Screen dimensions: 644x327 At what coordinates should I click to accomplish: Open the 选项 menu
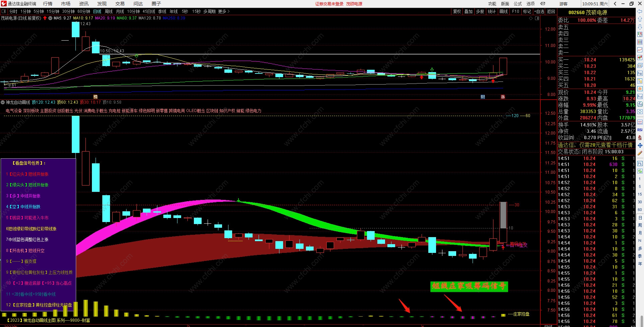tap(531, 4)
